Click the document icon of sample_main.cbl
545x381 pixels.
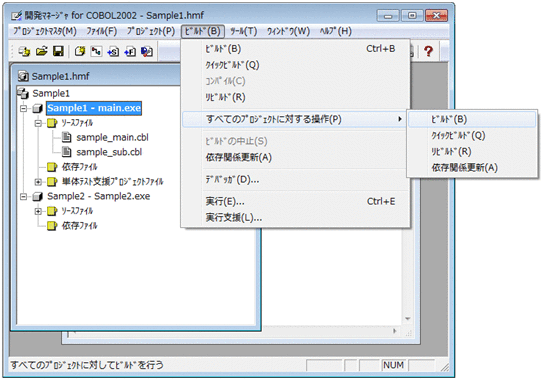pyautogui.click(x=66, y=137)
